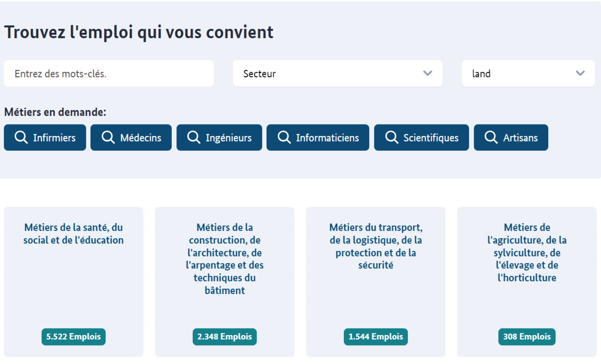Click the magnifier icon on Ingénieurs
Viewport: 601px width, 364px height.
pos(194,137)
